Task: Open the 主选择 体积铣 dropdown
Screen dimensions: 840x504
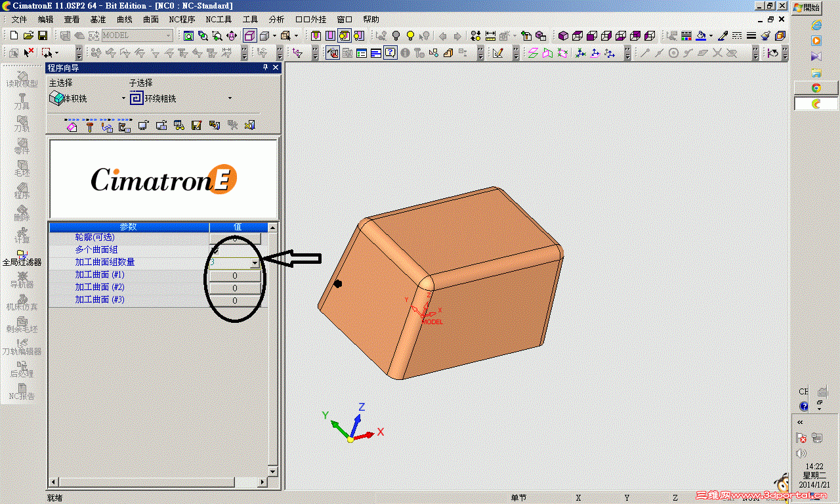Action: [123, 98]
